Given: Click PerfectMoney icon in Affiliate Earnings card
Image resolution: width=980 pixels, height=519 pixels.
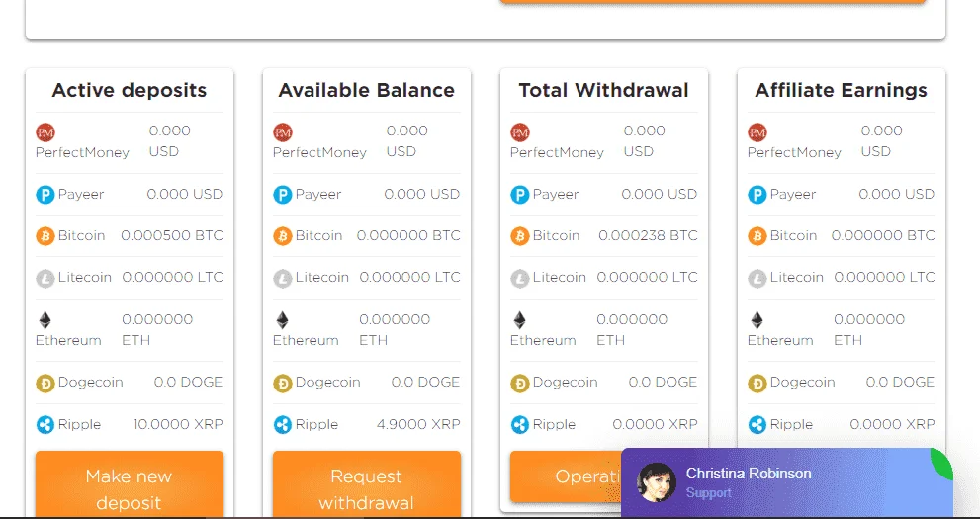Looking at the screenshot, I should tap(757, 132).
